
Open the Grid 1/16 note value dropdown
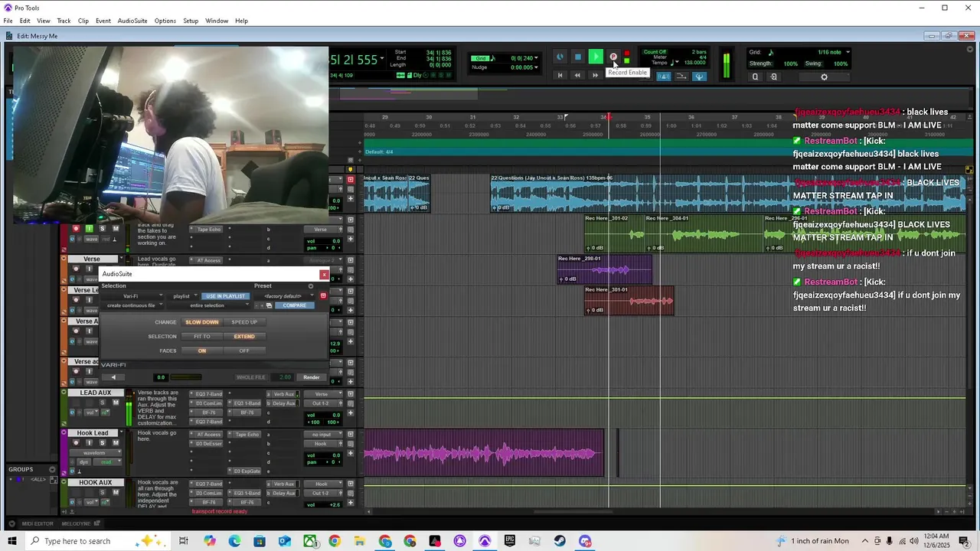tap(833, 52)
